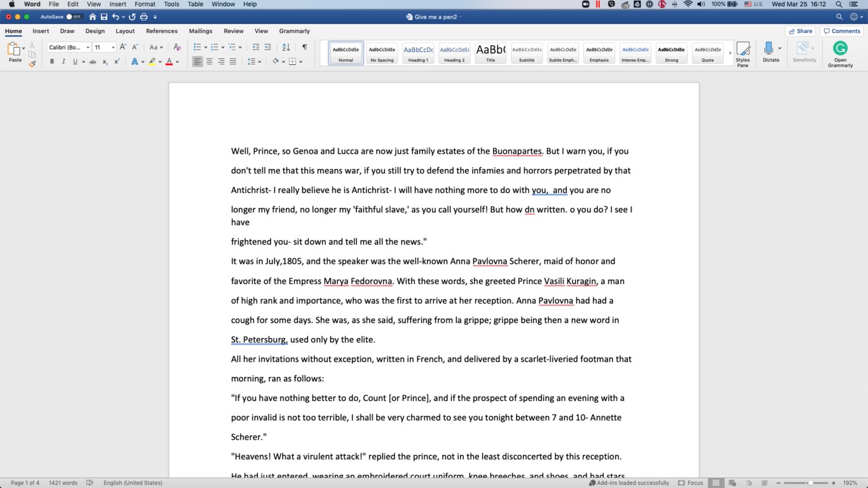Enable Focus mode in status bar
This screenshot has width=868, height=488.
[691, 483]
